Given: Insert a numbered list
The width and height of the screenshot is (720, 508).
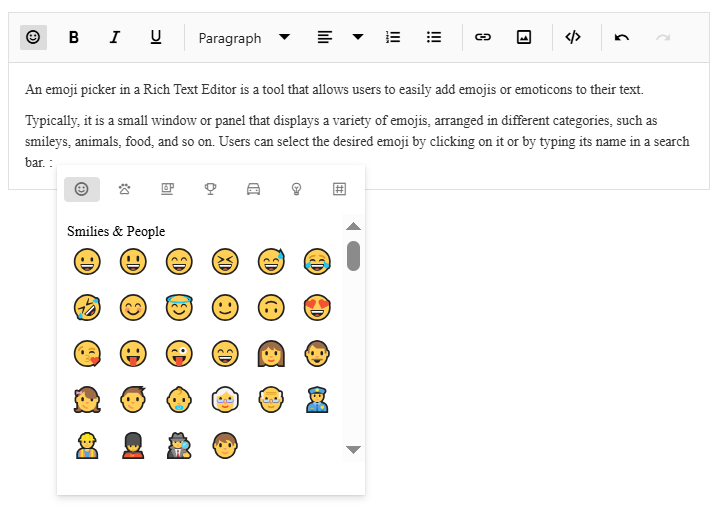Looking at the screenshot, I should pyautogui.click(x=393, y=37).
